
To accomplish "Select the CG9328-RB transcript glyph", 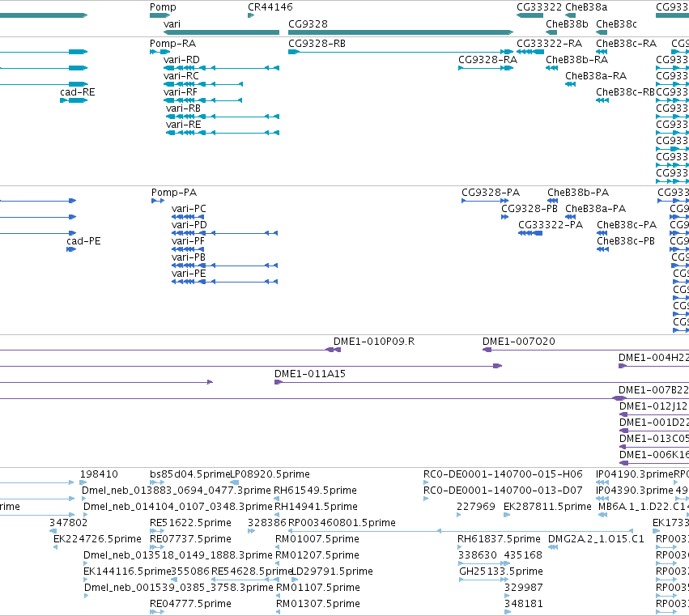I will 401,52.
